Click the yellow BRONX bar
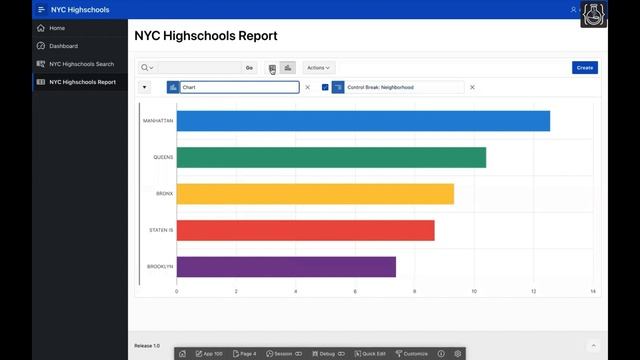 point(315,194)
